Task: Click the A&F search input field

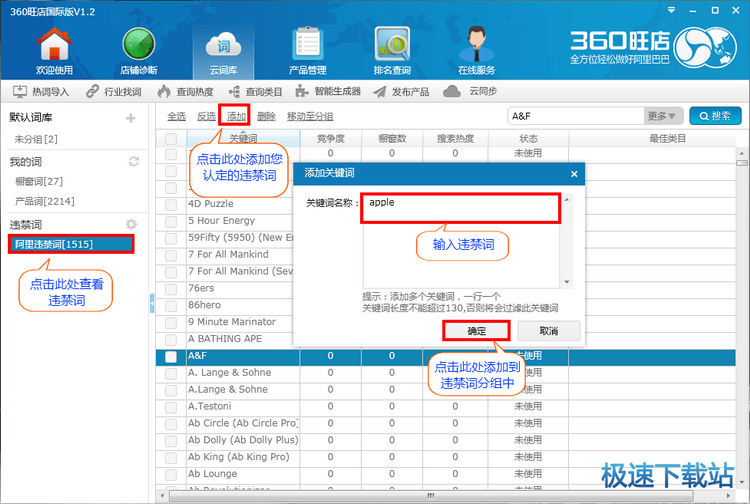Action: pos(575,116)
